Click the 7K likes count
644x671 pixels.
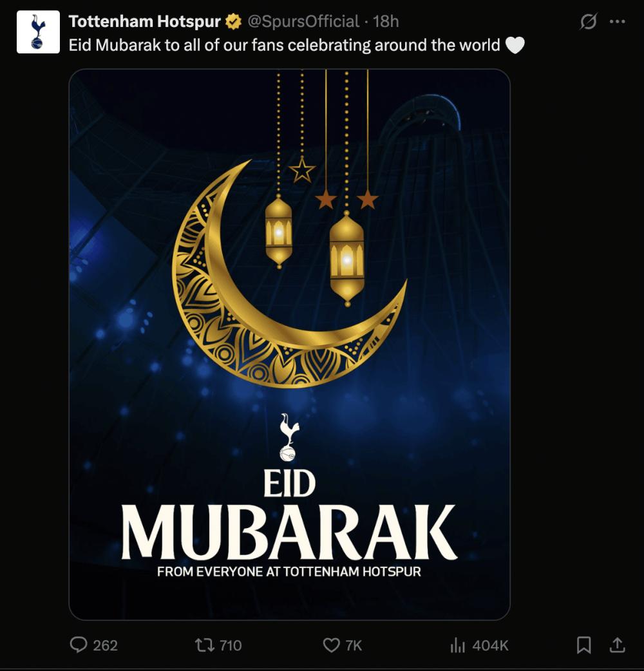pyautogui.click(x=354, y=645)
